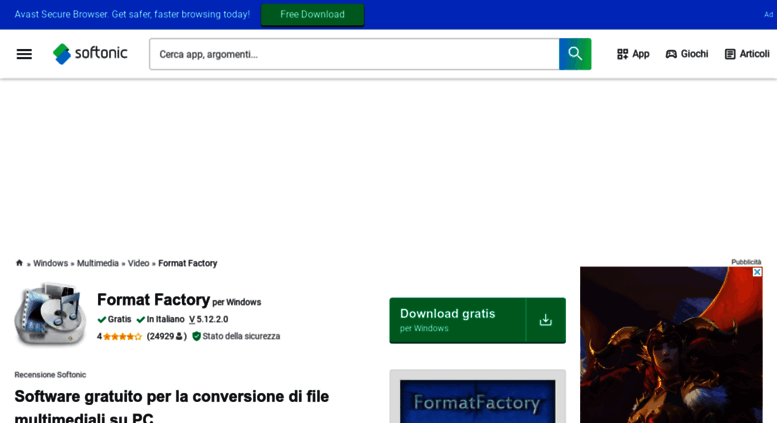This screenshot has height=423, width=777.
Task: Click Avast Secure Browser banner text
Action: coord(132,14)
